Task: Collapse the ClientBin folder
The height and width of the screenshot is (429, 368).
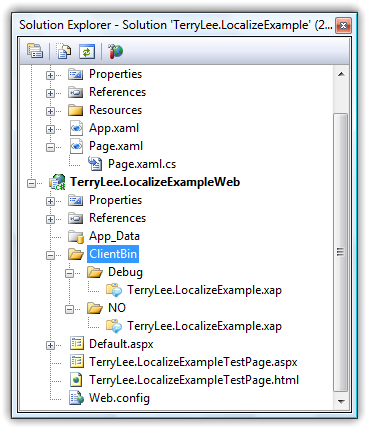Action: 50,255
